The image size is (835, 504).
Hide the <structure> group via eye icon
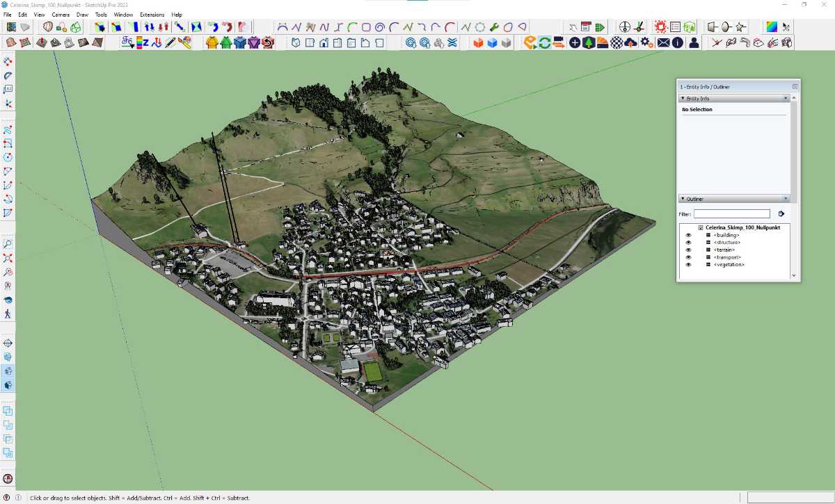pos(688,243)
